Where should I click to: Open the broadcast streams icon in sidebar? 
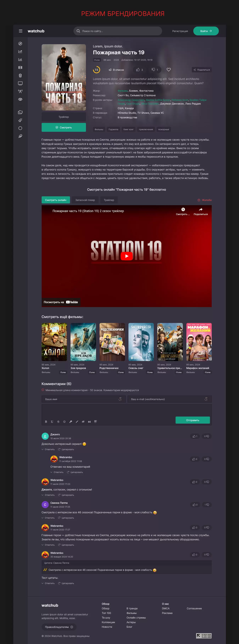pyautogui.click(x=20, y=91)
